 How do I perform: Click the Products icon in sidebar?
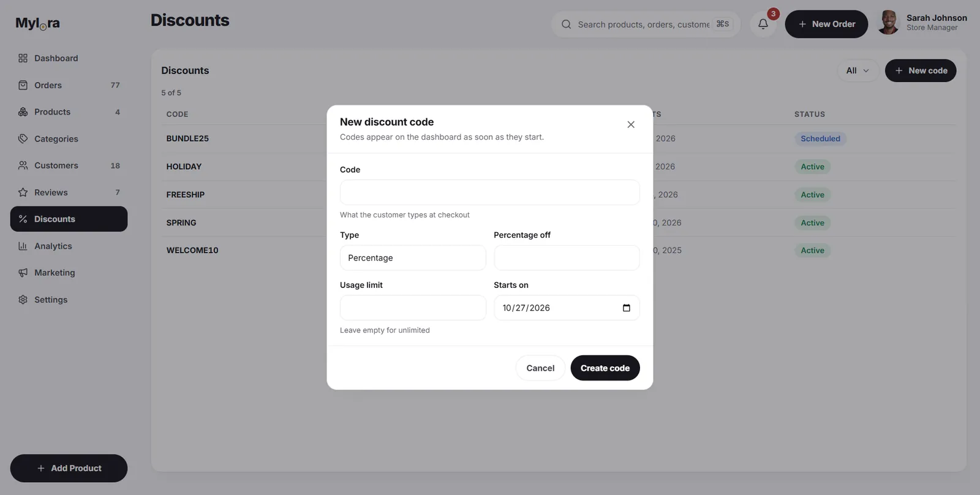[x=23, y=112]
